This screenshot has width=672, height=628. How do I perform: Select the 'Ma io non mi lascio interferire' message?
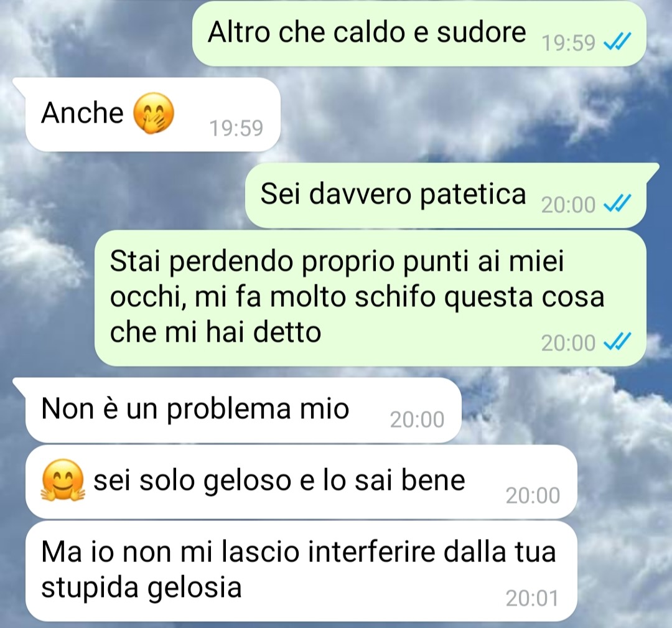[301, 571]
